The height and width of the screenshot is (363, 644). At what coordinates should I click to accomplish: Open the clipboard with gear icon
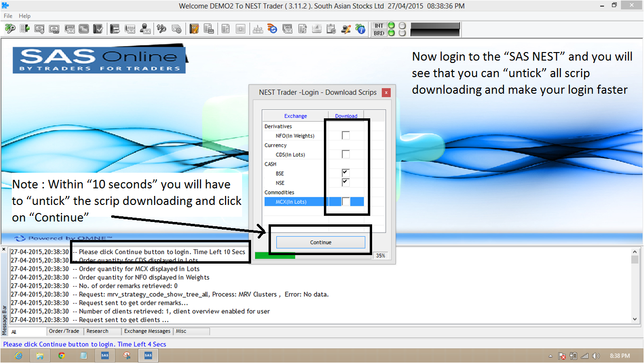pyautogui.click(x=331, y=29)
